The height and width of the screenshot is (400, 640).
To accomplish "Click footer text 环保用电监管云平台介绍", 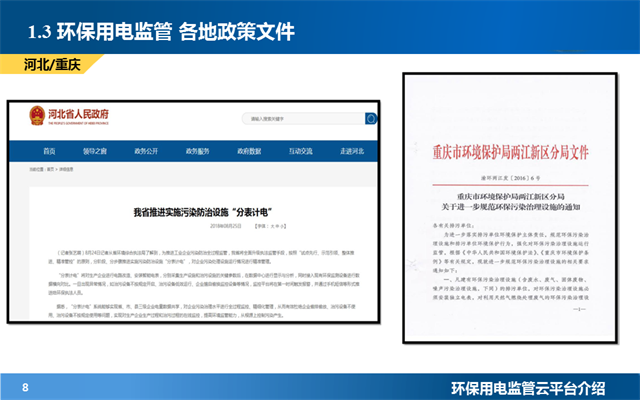I will [528, 388].
